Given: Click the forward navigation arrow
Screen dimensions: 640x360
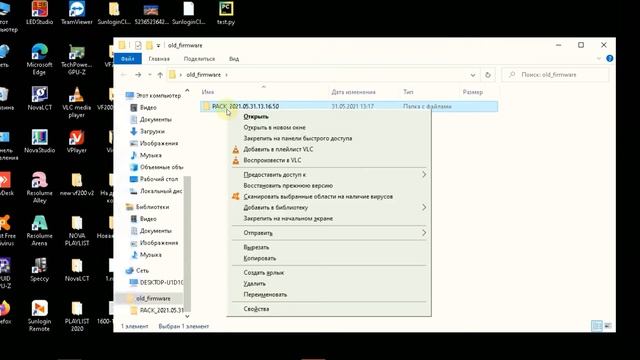Looking at the screenshot, I should 138,75.
